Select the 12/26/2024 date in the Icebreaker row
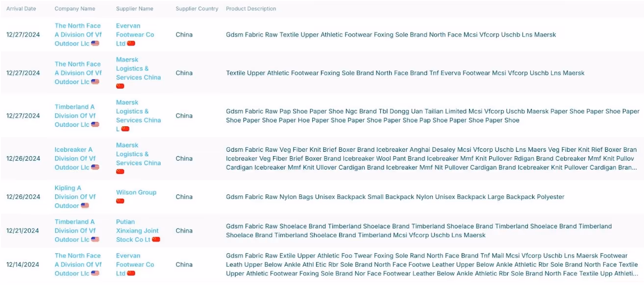 click(x=23, y=158)
